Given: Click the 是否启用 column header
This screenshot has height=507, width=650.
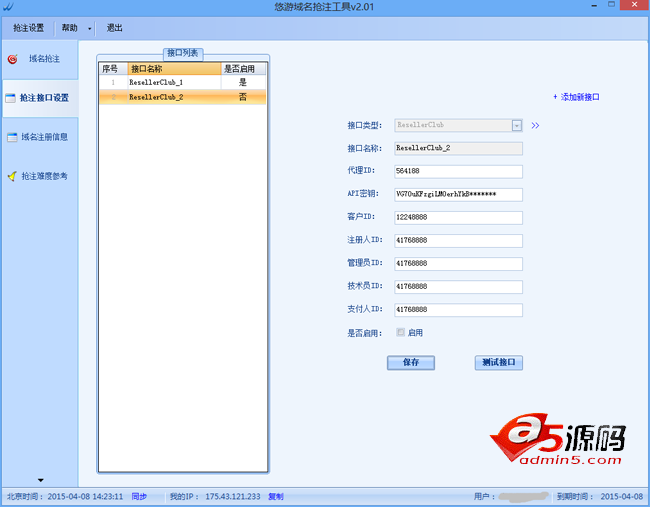Looking at the screenshot, I should 243,69.
